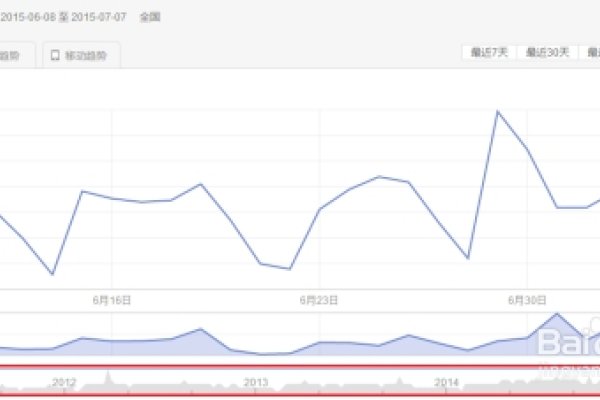This screenshot has height=400, width=600.
Task: Click the trend line dip just before 6月16日
Action: [52, 274]
